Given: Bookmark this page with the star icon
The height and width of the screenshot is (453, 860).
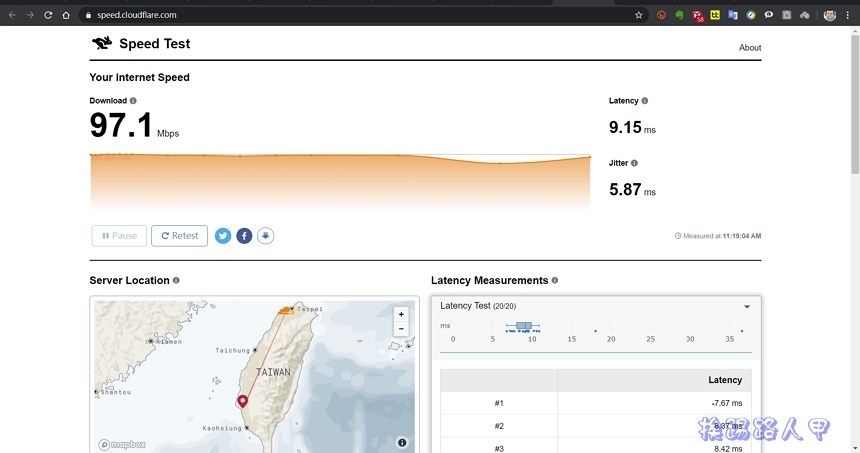Looking at the screenshot, I should click(639, 15).
